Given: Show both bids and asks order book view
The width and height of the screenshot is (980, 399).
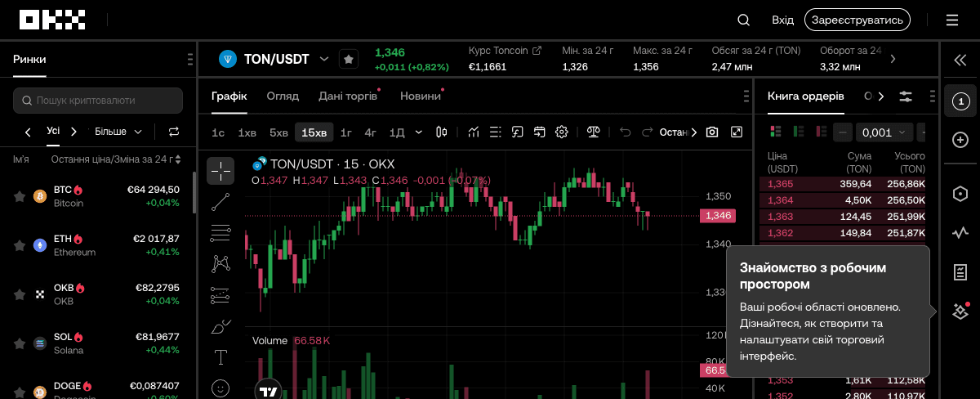Looking at the screenshot, I should click(776, 132).
